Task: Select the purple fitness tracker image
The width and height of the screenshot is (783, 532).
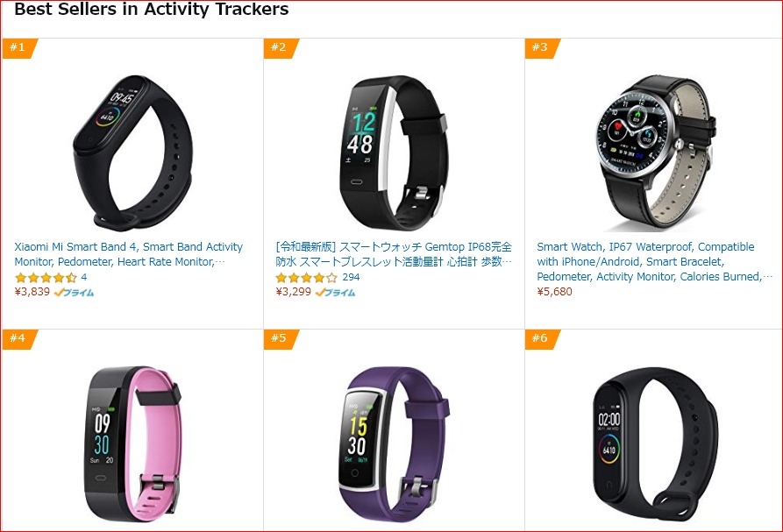Action: [x=393, y=444]
